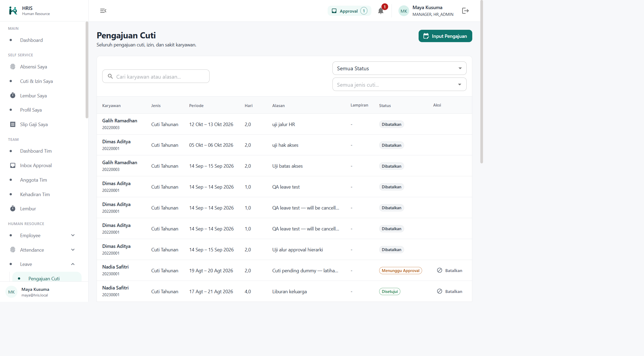Image resolution: width=644 pixels, height=356 pixels.
Task: Open Semua Status dropdown
Action: point(399,68)
